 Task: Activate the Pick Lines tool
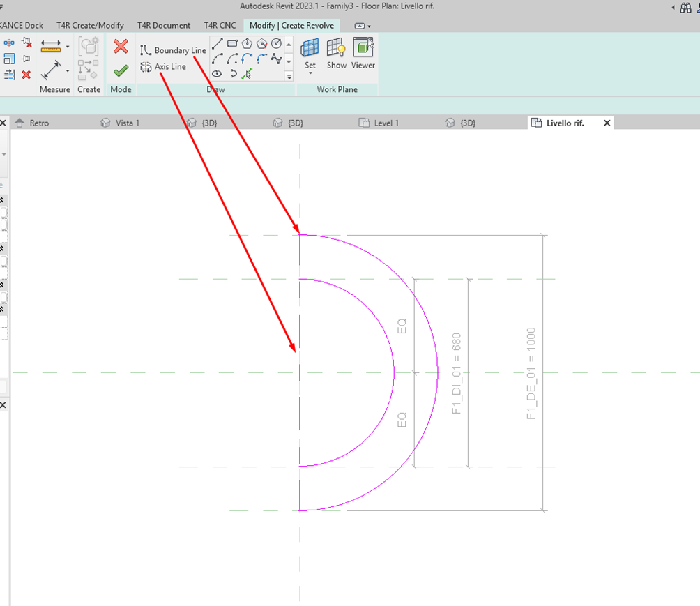coord(247,73)
